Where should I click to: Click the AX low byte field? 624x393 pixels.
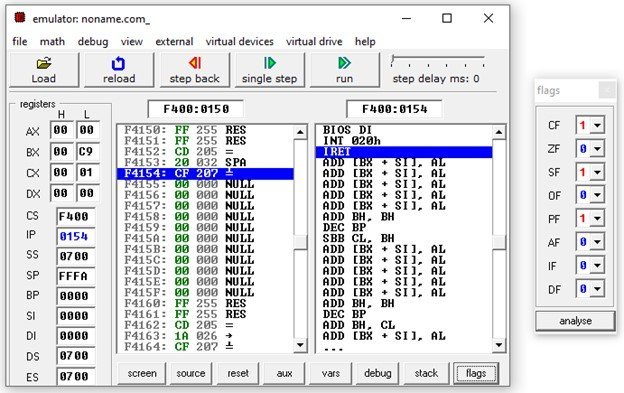[x=87, y=130]
